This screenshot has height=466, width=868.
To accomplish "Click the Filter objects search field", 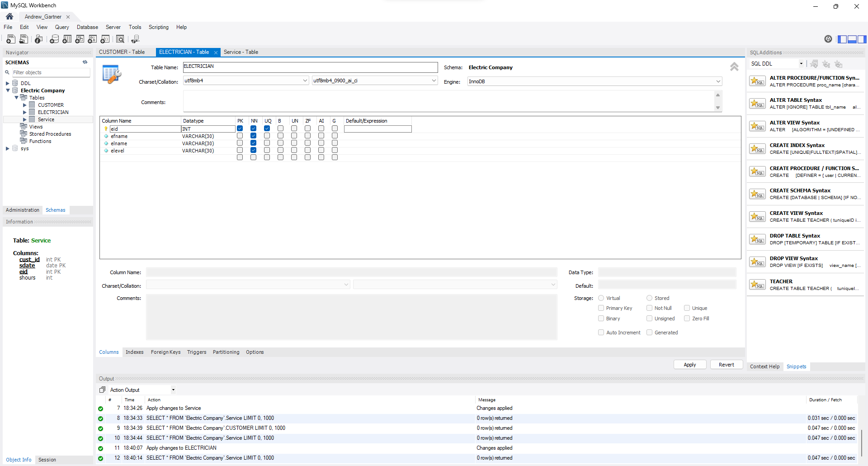I will tap(51, 72).
